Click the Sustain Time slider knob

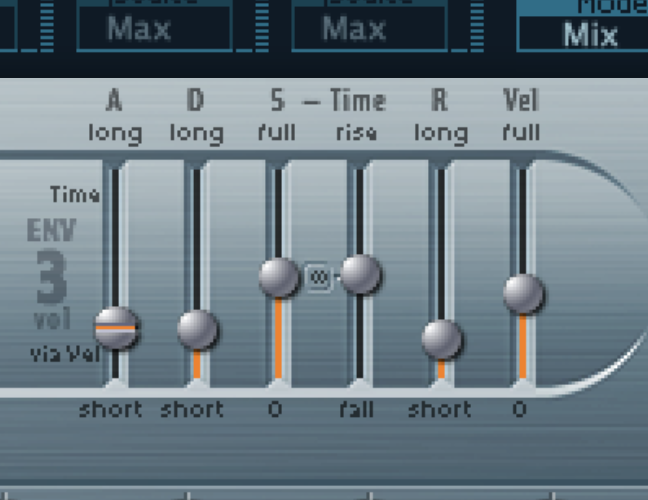coord(360,274)
